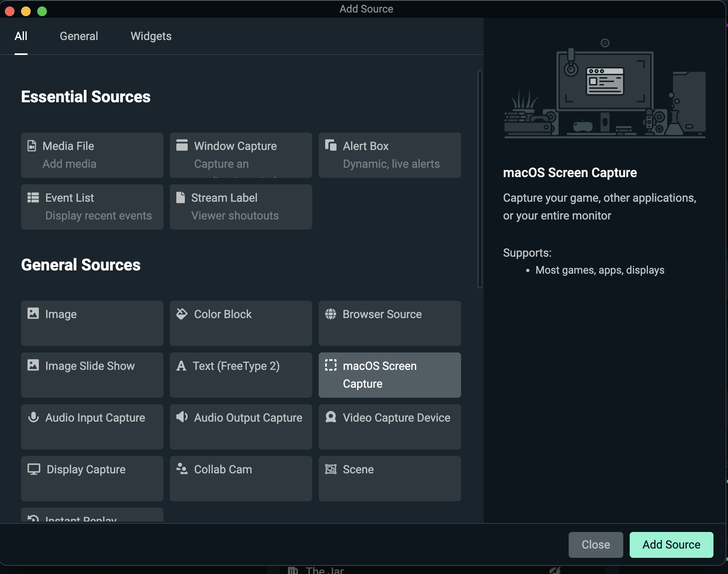The image size is (728, 574).
Task: Open the General tab
Action: point(79,36)
